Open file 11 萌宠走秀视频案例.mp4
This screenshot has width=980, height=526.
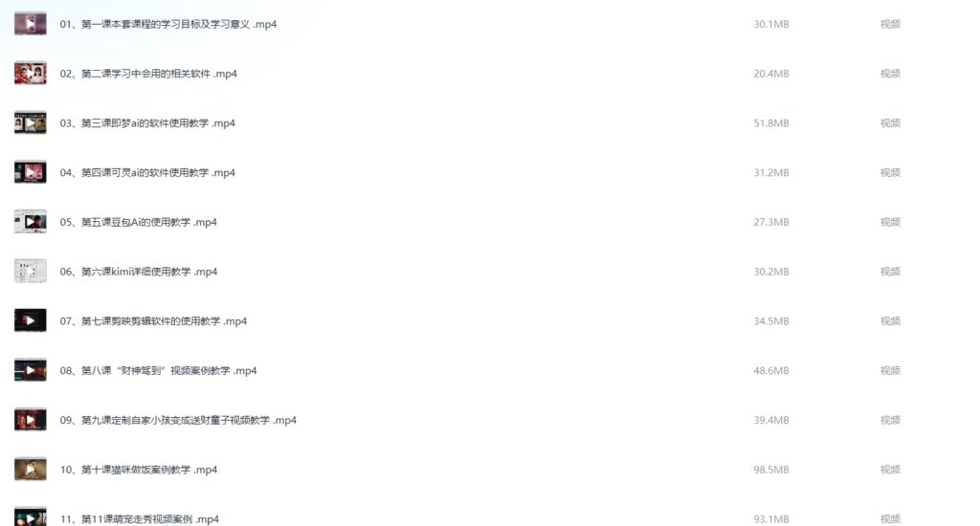140,519
